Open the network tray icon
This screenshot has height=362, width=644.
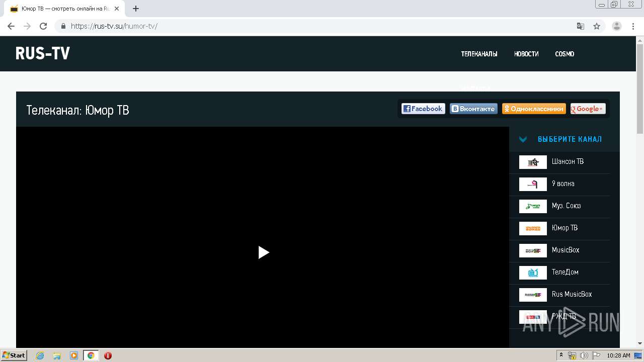pos(572,355)
